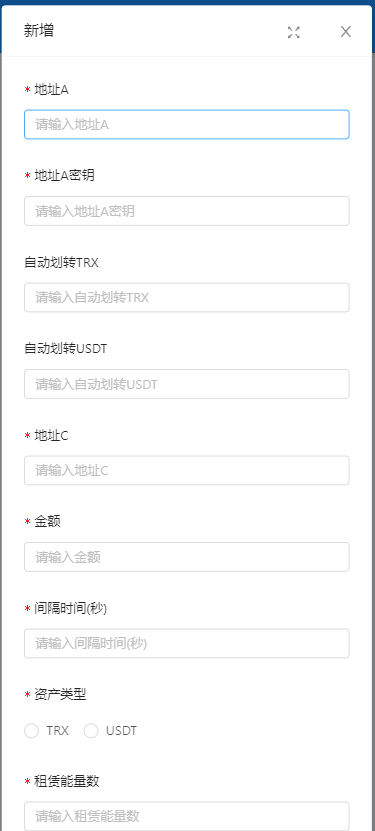Toggle fullscreen mode for the 新增 dialog
375x831 pixels.
(293, 32)
